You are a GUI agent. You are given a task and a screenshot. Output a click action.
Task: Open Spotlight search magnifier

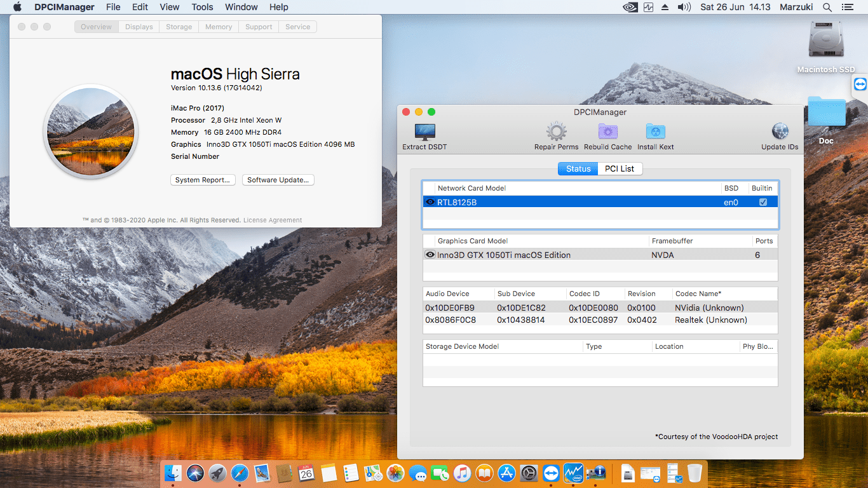coord(827,7)
